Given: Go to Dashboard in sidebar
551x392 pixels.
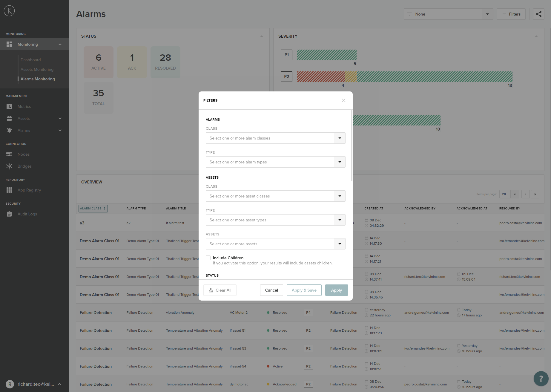Looking at the screenshot, I should click(30, 60).
